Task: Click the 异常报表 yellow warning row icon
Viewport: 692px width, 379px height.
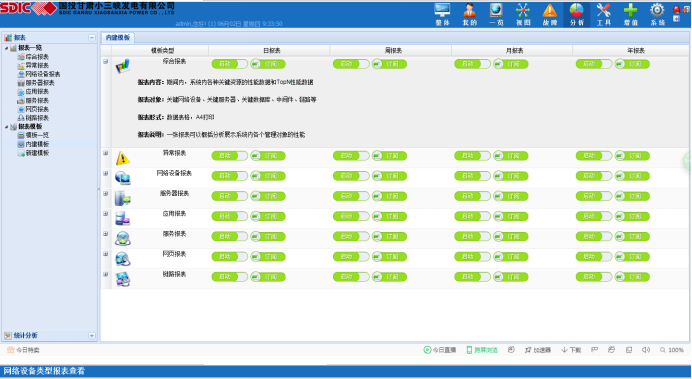Action: coord(122,158)
